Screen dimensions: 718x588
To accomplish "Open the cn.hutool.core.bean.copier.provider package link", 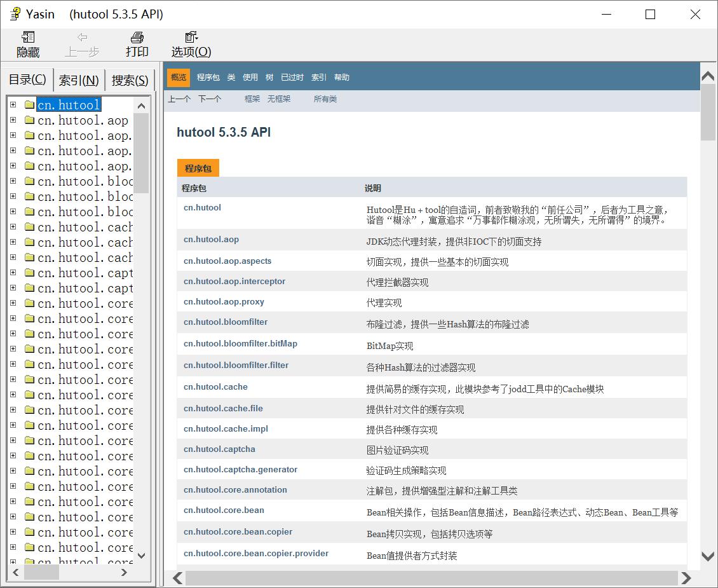I will (256, 553).
